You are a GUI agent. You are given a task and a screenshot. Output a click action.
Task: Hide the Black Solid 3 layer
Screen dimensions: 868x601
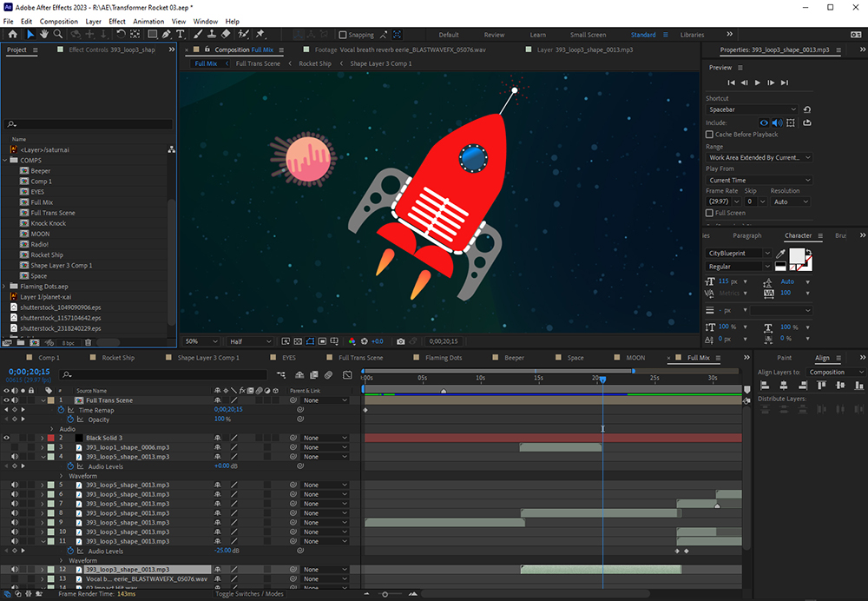pos(6,438)
